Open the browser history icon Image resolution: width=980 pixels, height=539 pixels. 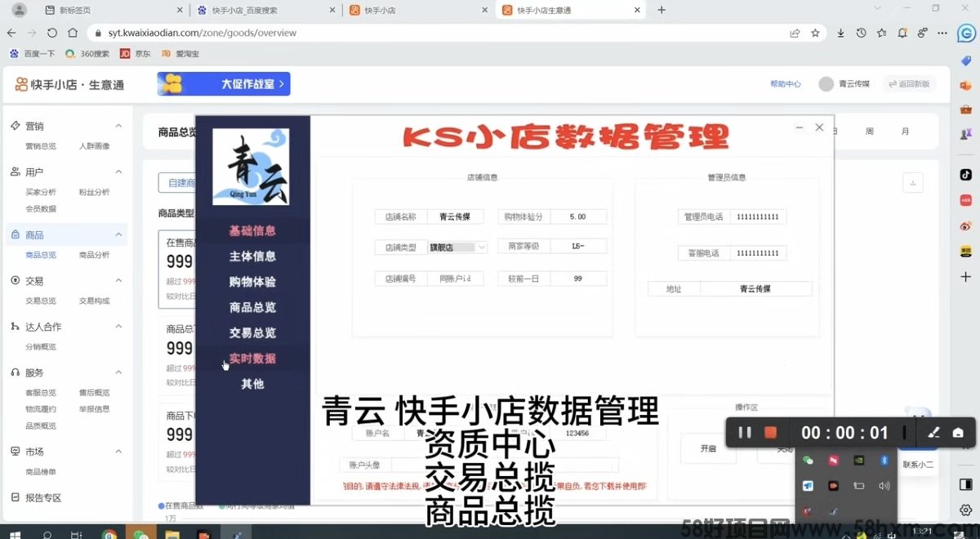click(x=861, y=33)
